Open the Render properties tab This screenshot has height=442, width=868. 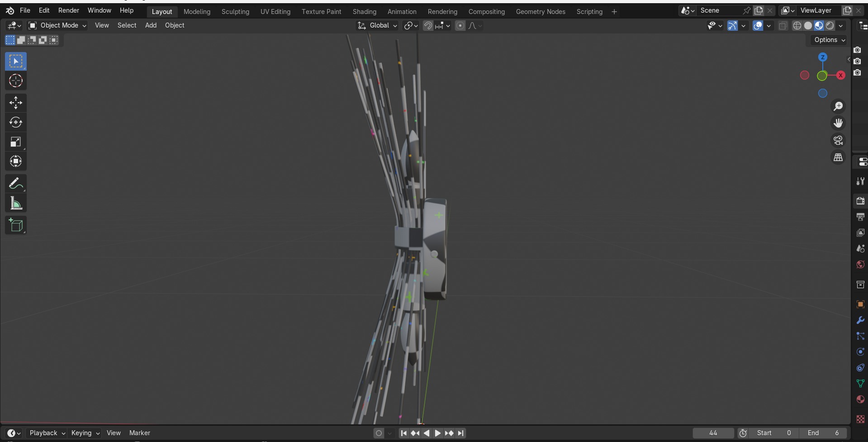[x=860, y=201]
